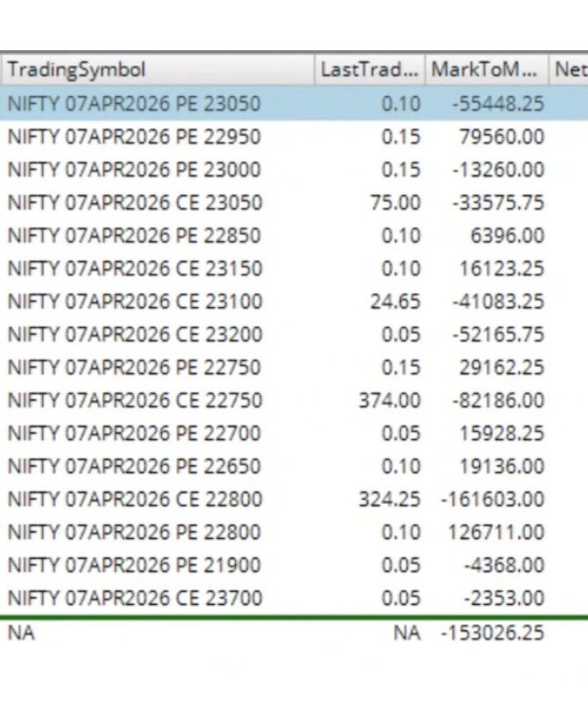Select row NIFTY 07APR2026 CE 23200
Screen dimensions: 588x703
pos(294,334)
